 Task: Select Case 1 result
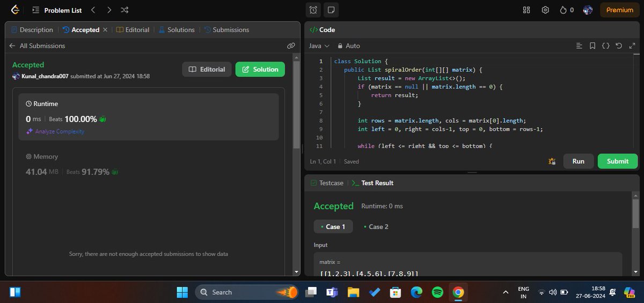click(x=333, y=227)
